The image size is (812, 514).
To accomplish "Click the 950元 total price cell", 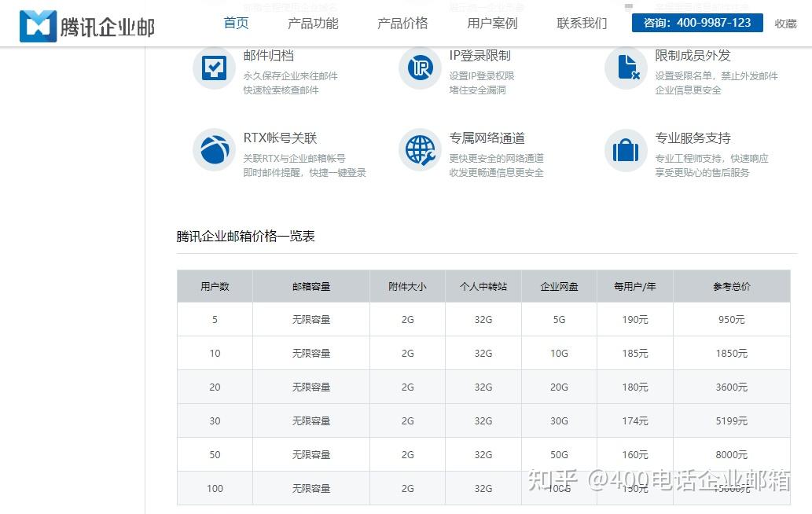I will click(732, 319).
